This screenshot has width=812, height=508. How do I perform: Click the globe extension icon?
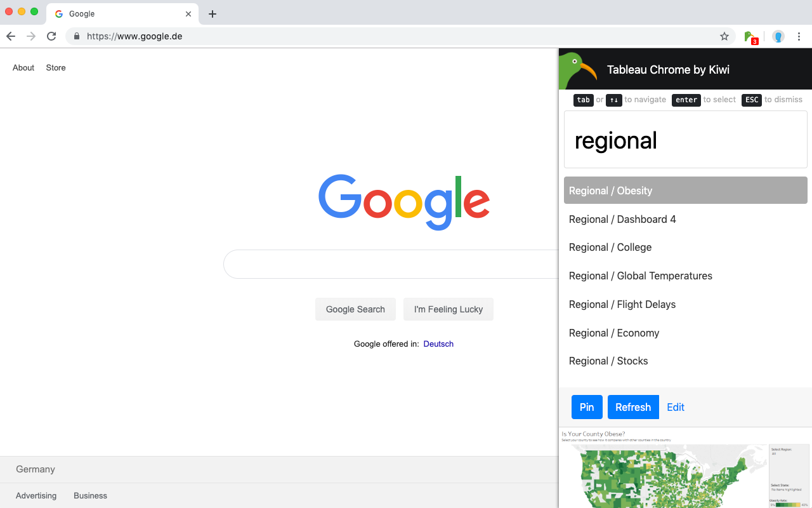(778, 36)
